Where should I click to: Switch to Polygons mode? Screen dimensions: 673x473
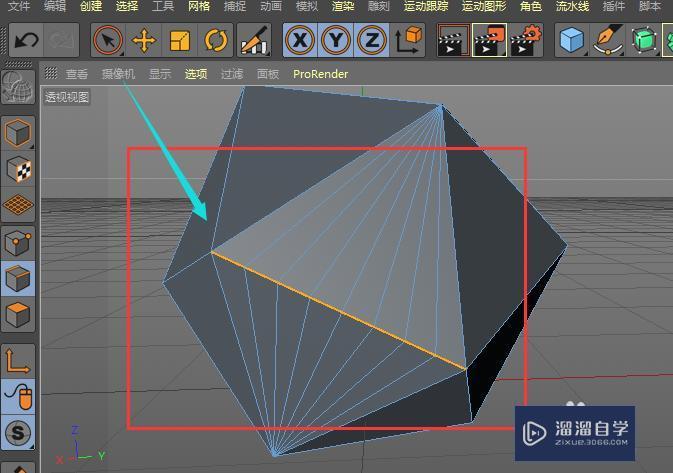(x=18, y=315)
